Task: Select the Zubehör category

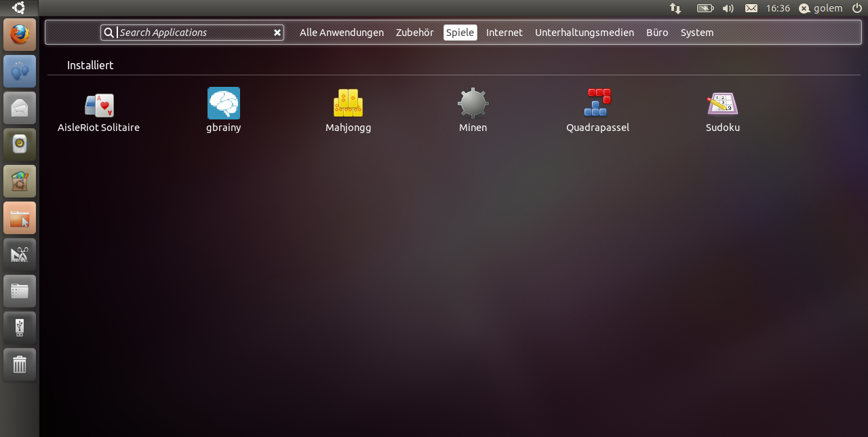Action: (414, 33)
